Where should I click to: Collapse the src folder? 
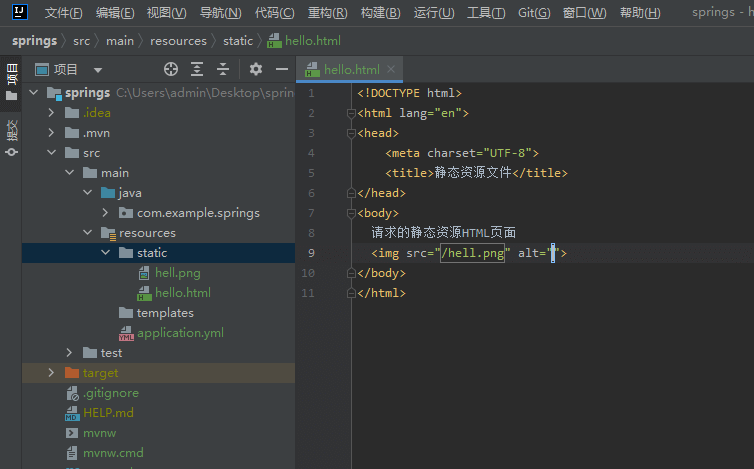pyautogui.click(x=51, y=152)
